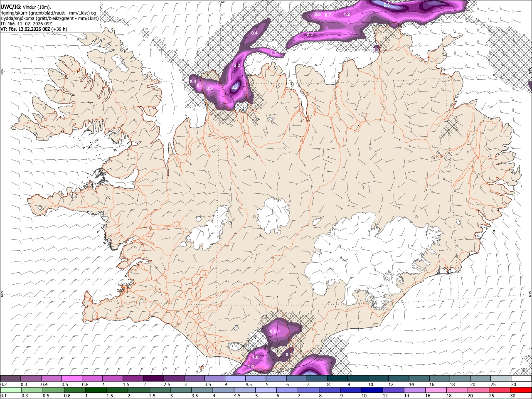Click the '(+39 h)' forecast offset text

(60, 29)
